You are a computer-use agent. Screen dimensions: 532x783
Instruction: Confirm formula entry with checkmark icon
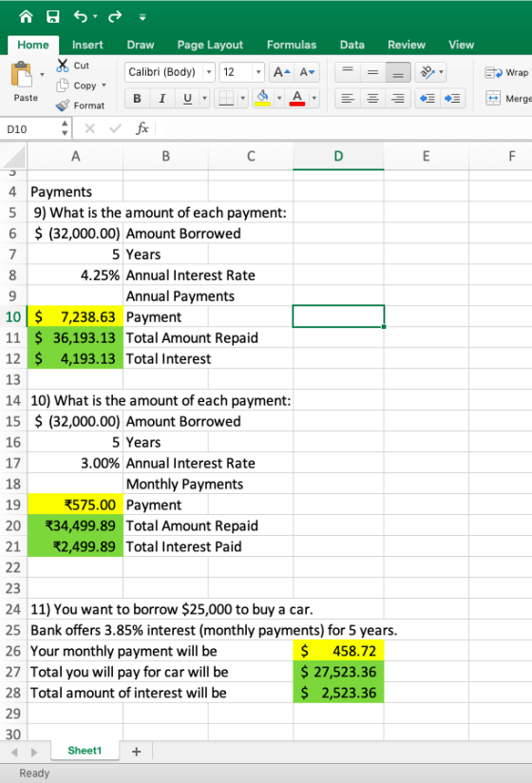115,129
